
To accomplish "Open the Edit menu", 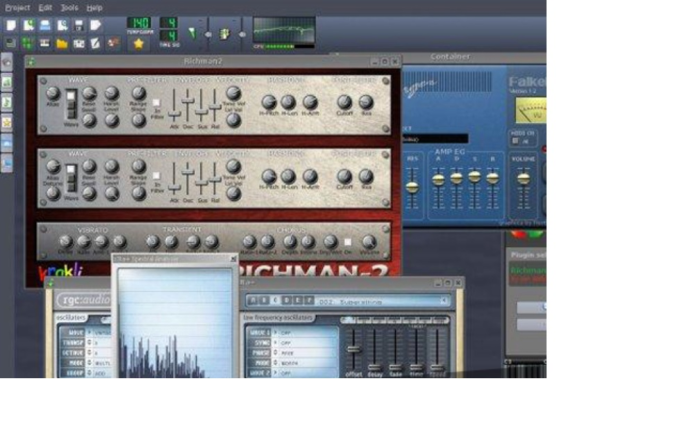I will [45, 8].
